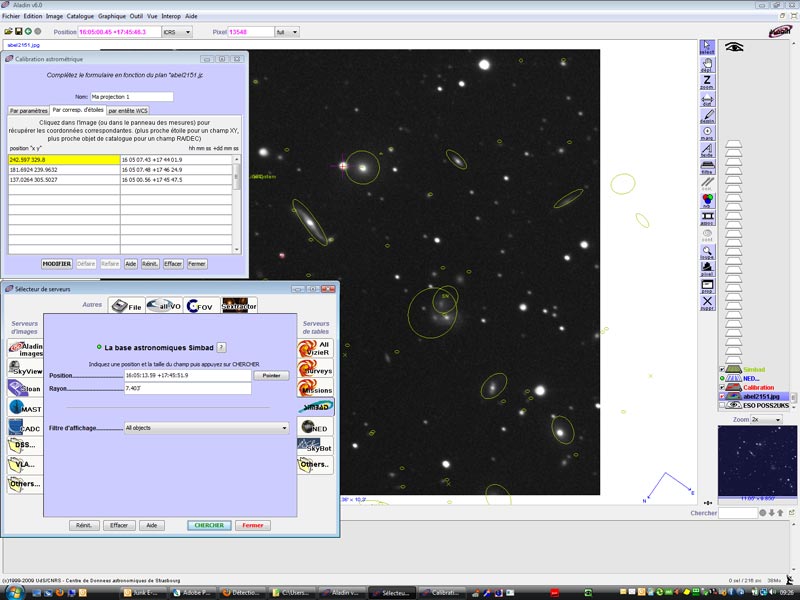Click the MODIFIER button in calibration window

[57, 264]
